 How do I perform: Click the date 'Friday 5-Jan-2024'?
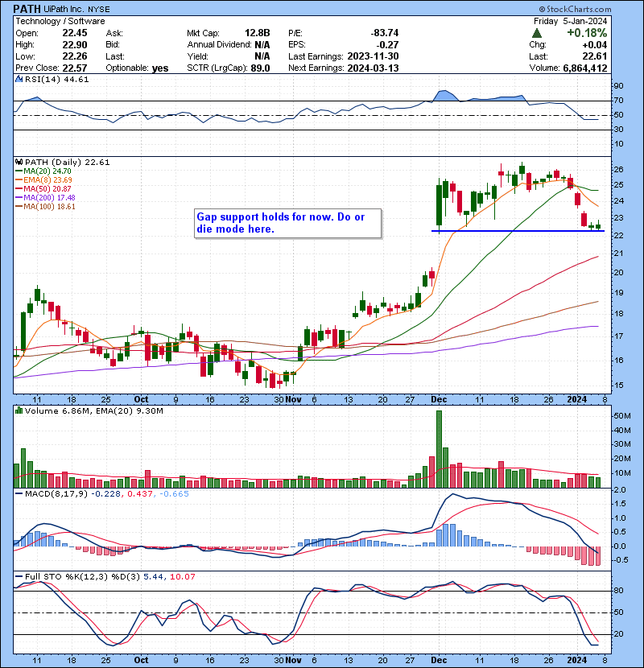tap(570, 21)
